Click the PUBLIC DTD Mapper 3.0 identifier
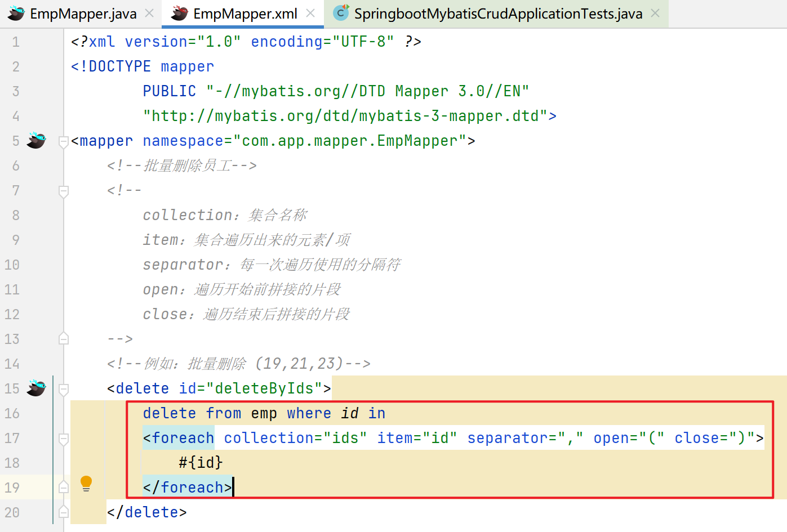Image resolution: width=787 pixels, height=532 pixels. pos(336,91)
